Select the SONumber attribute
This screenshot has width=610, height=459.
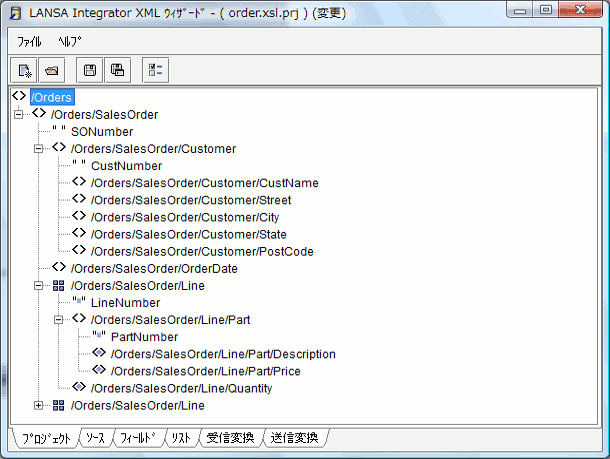[102, 132]
